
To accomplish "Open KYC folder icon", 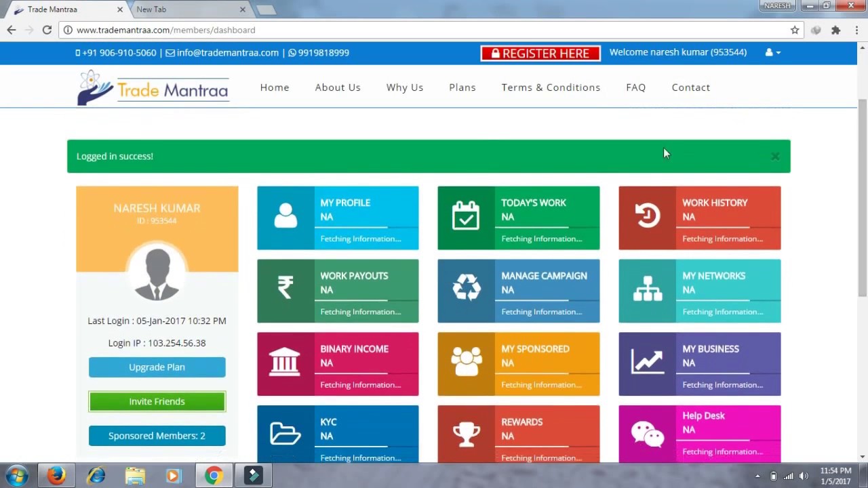I will tap(285, 434).
